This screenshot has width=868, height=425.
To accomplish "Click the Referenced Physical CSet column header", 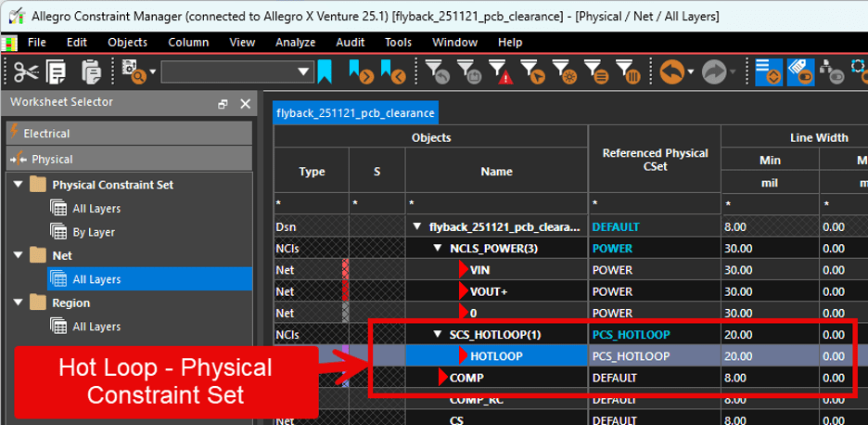I will [655, 159].
